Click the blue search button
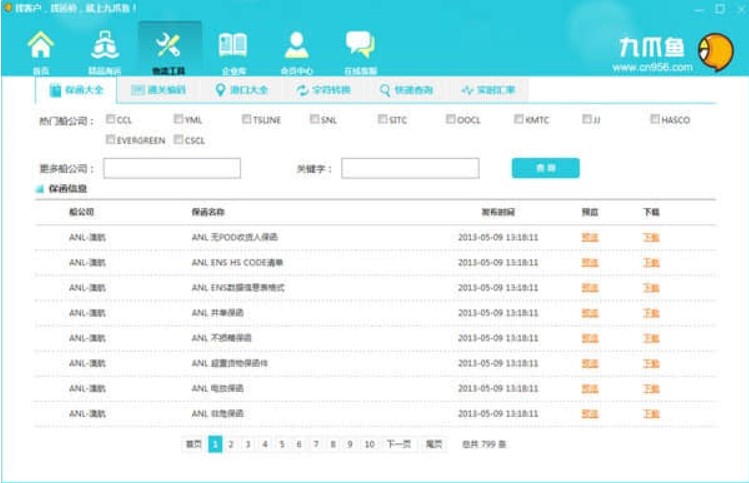 coord(545,168)
